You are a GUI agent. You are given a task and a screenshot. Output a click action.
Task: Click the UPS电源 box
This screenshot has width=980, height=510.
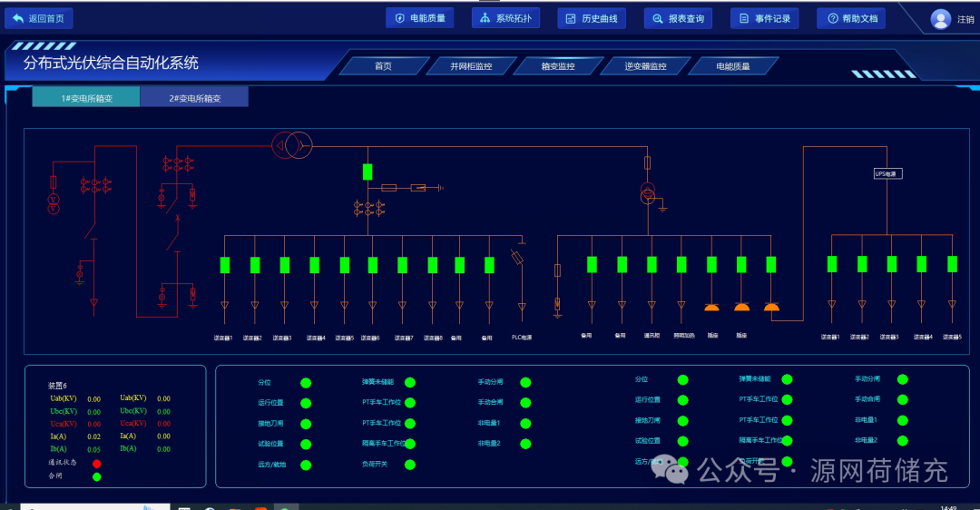point(887,173)
